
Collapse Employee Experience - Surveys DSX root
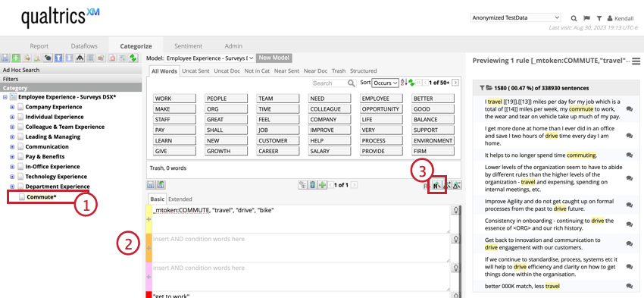click(5, 97)
